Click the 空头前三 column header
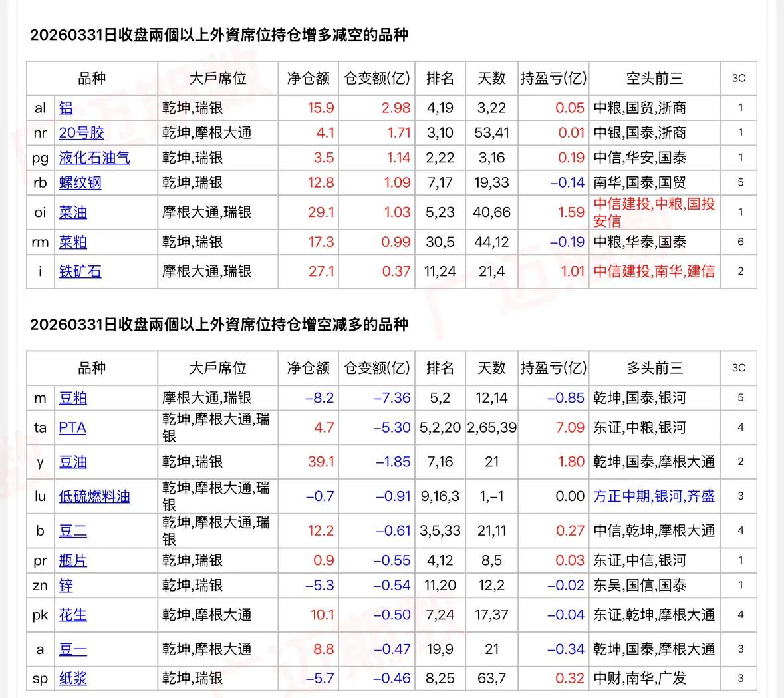 coord(654,79)
